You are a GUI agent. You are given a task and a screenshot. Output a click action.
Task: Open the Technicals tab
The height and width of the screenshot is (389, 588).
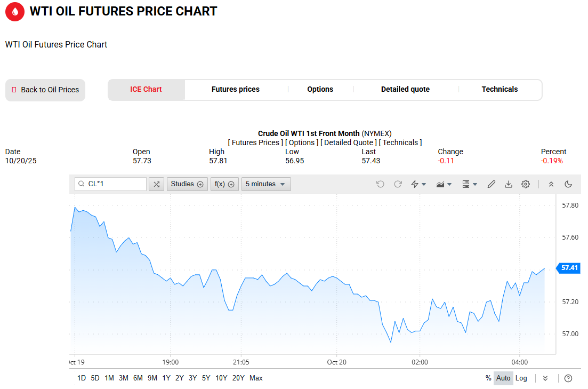click(500, 90)
